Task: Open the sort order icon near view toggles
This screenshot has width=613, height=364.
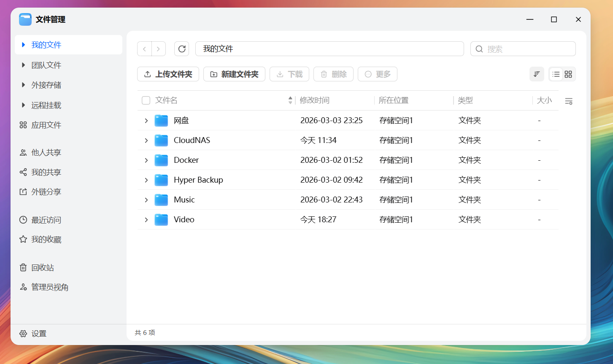Action: 537,74
